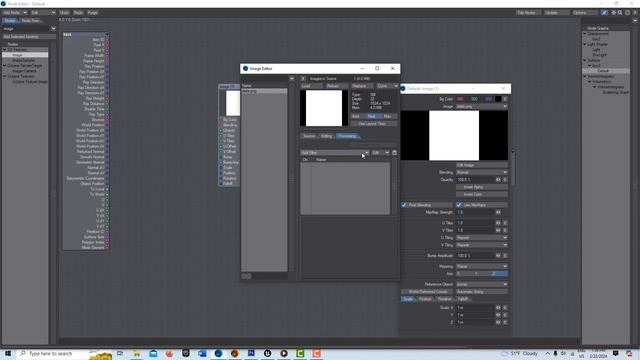The image size is (640, 360).
Task: Open the Mapping Planar dropdown
Action: pyautogui.click(x=482, y=267)
